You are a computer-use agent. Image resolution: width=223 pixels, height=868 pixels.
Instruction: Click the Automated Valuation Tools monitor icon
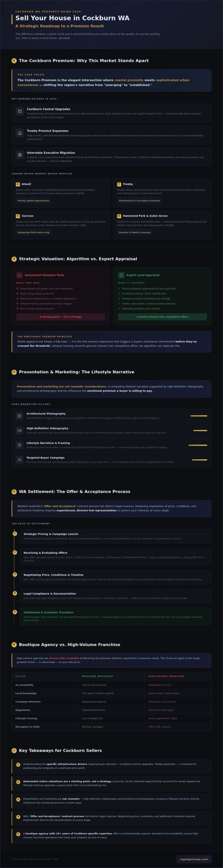19,275
